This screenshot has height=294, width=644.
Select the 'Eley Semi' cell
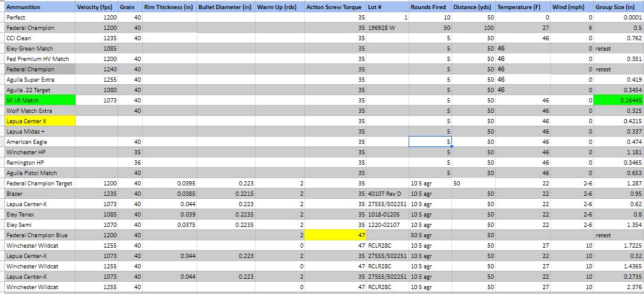[x=41, y=224]
